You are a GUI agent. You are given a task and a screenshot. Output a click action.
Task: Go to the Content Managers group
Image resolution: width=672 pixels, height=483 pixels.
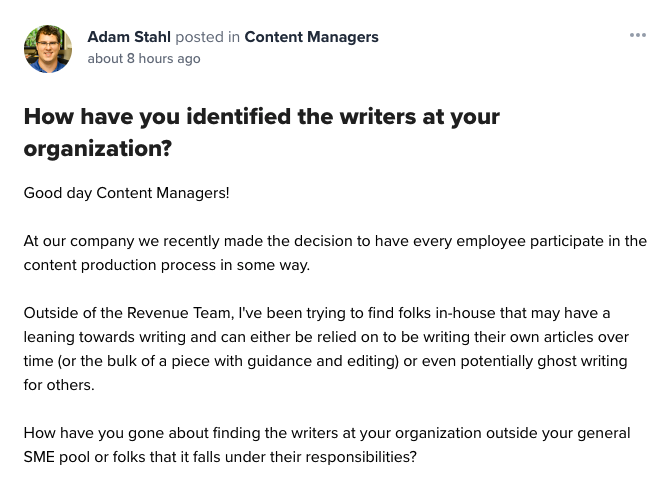point(311,37)
